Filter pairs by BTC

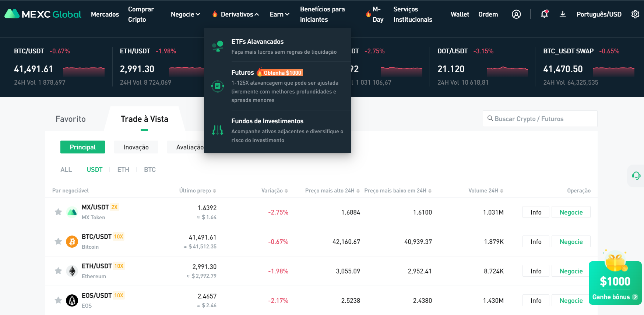tap(150, 169)
